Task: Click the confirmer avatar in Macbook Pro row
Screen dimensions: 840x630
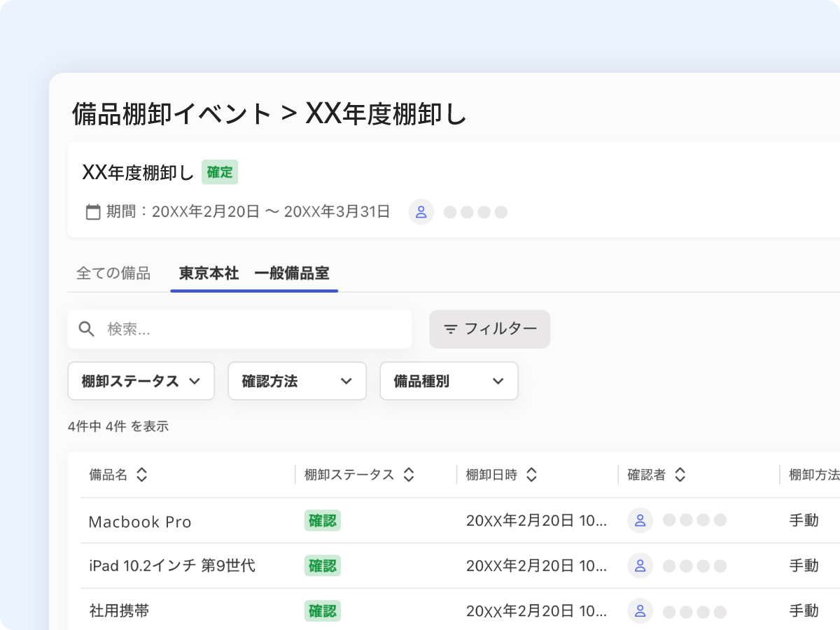Action: pyautogui.click(x=640, y=520)
